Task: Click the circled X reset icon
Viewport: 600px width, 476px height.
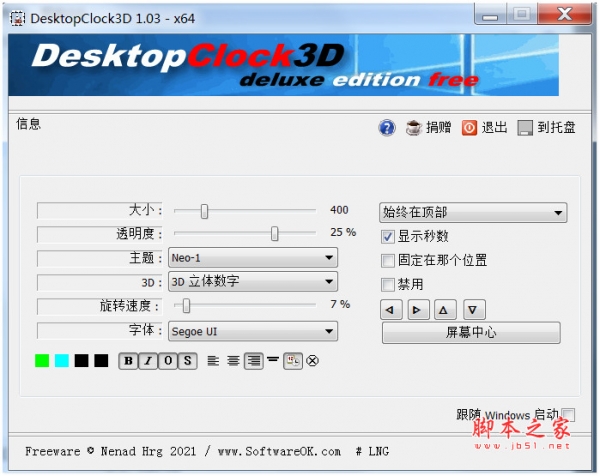Action: pos(313,360)
